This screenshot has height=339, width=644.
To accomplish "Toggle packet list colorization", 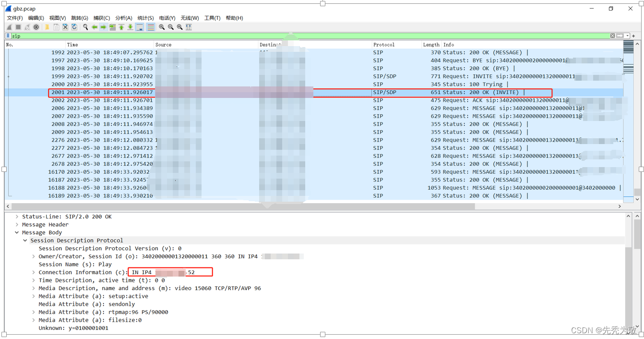I will 151,27.
